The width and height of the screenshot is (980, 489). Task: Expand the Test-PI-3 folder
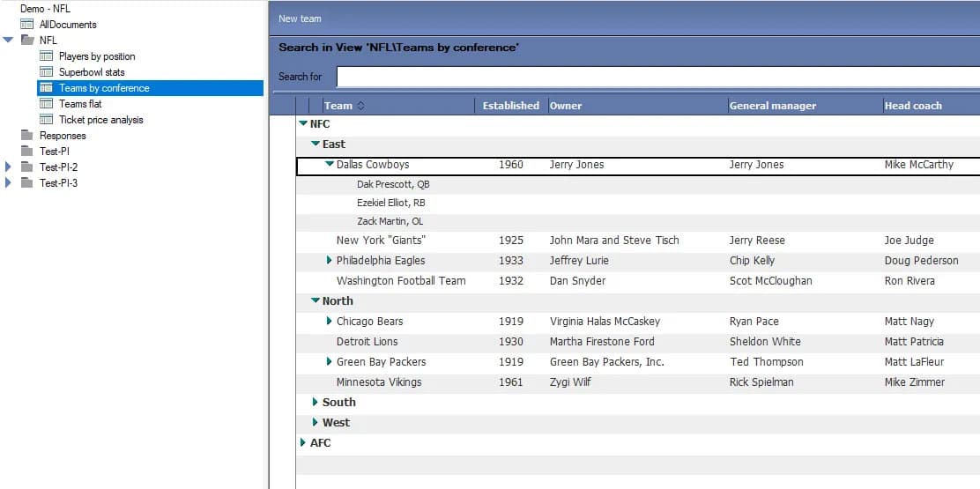coord(8,183)
